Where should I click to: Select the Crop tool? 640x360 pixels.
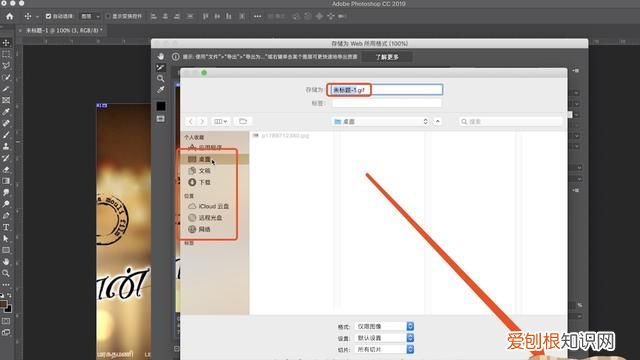[6, 89]
